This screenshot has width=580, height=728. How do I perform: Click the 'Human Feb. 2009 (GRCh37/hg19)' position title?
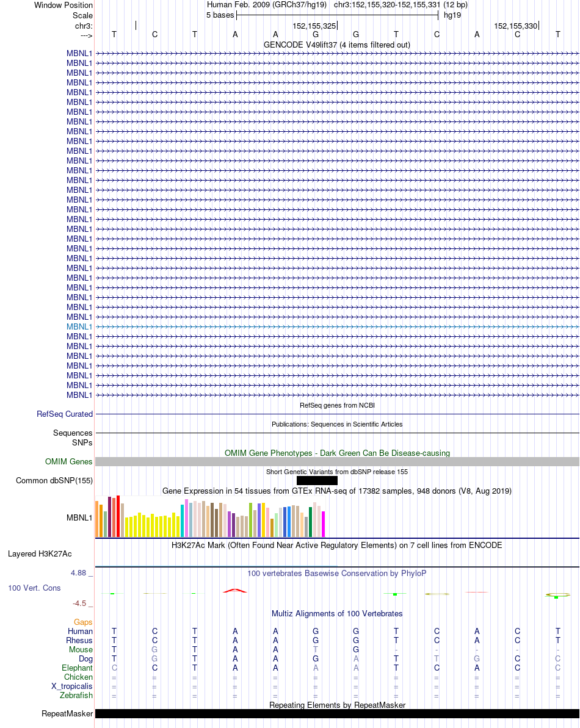(267, 5)
